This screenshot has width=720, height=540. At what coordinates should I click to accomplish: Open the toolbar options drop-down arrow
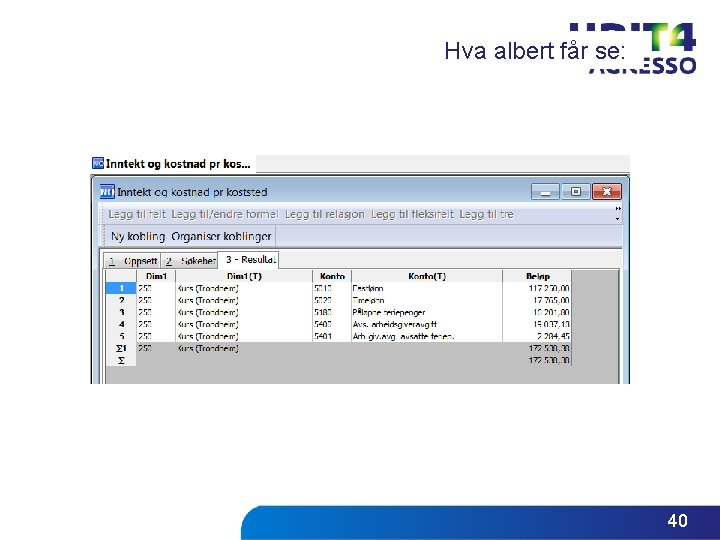click(618, 219)
